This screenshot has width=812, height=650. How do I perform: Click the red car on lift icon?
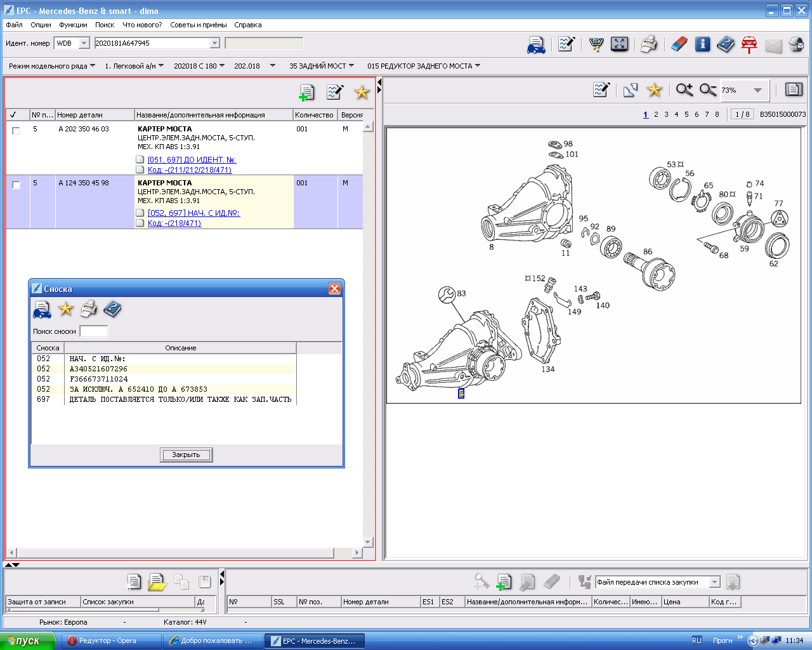(x=749, y=44)
